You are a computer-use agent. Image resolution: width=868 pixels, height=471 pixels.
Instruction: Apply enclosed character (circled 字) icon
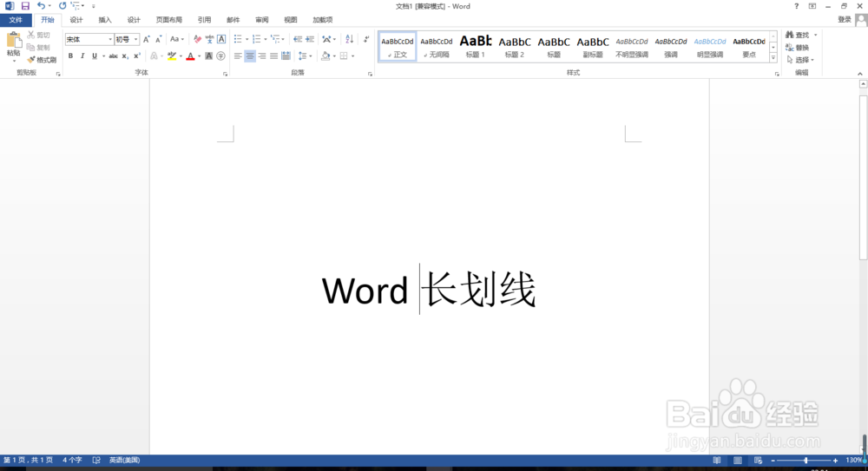click(x=220, y=56)
